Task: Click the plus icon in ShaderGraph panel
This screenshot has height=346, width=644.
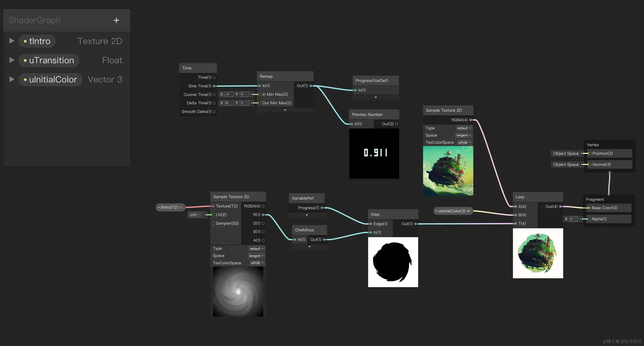Action: (116, 20)
